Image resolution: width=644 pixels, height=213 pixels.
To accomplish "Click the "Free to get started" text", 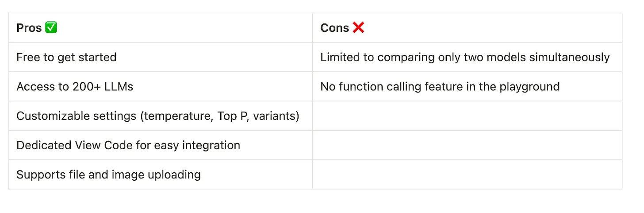I will click(x=66, y=57).
